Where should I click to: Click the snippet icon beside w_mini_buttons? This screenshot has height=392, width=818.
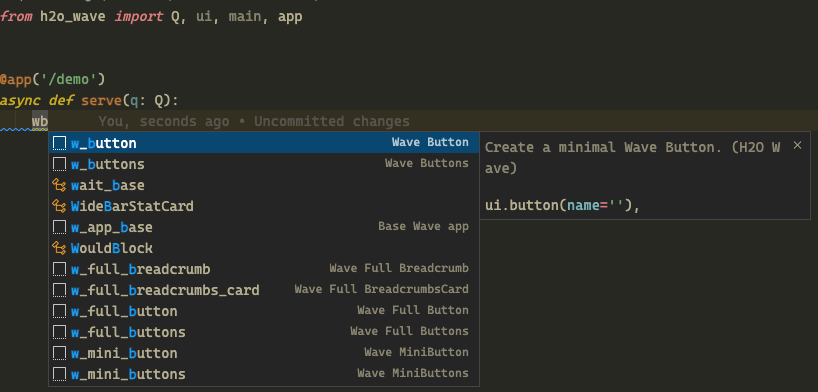click(59, 374)
